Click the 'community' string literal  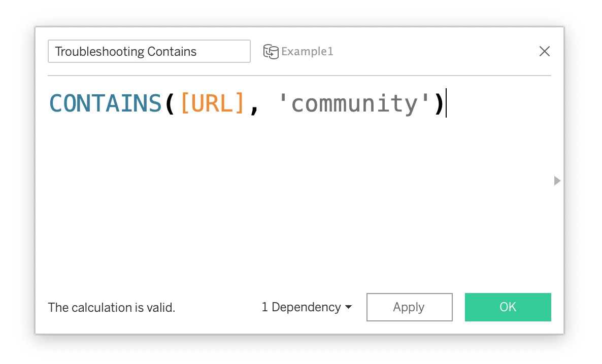354,103
